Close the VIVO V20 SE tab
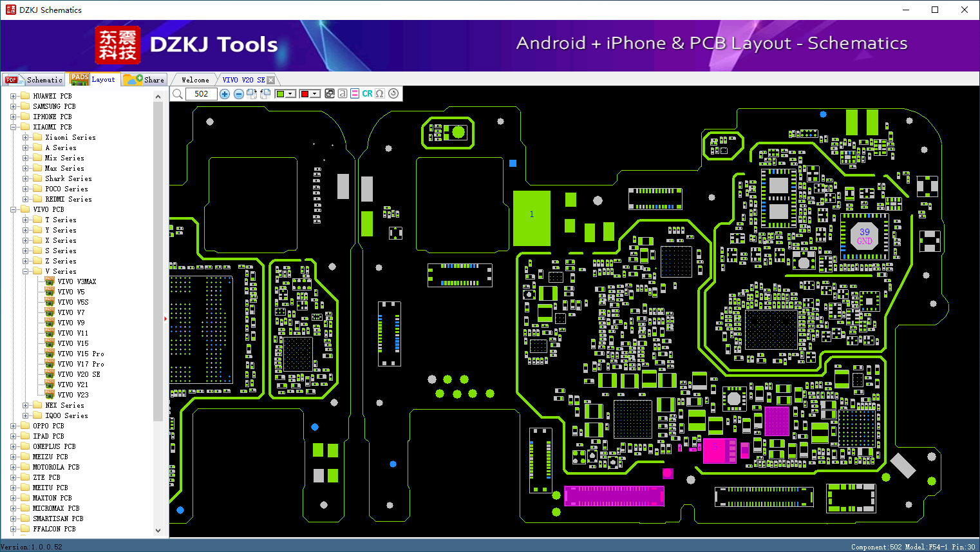This screenshot has width=980, height=552. click(x=271, y=80)
